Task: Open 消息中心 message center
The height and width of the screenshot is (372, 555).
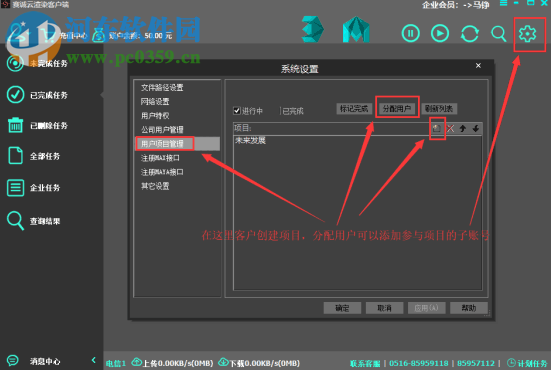Action: (x=34, y=361)
